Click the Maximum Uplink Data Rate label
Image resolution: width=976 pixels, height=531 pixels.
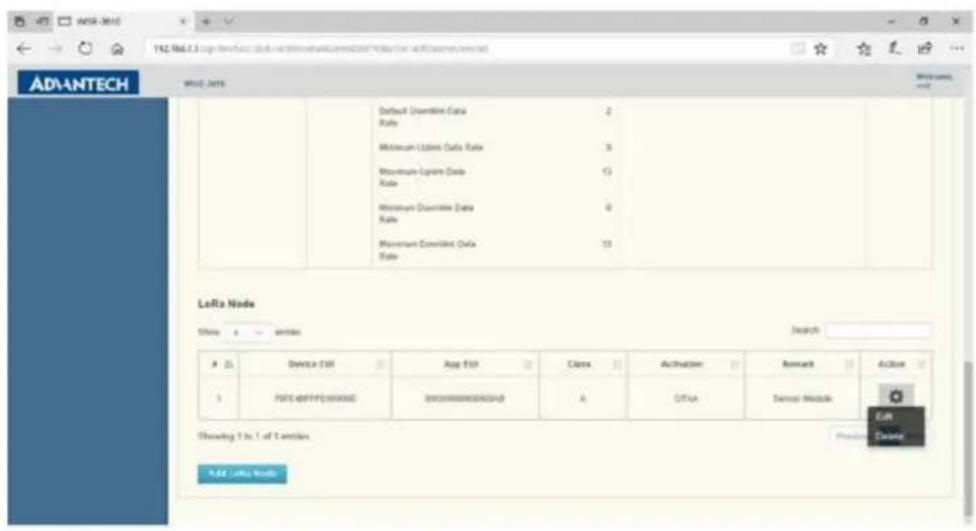(x=422, y=177)
